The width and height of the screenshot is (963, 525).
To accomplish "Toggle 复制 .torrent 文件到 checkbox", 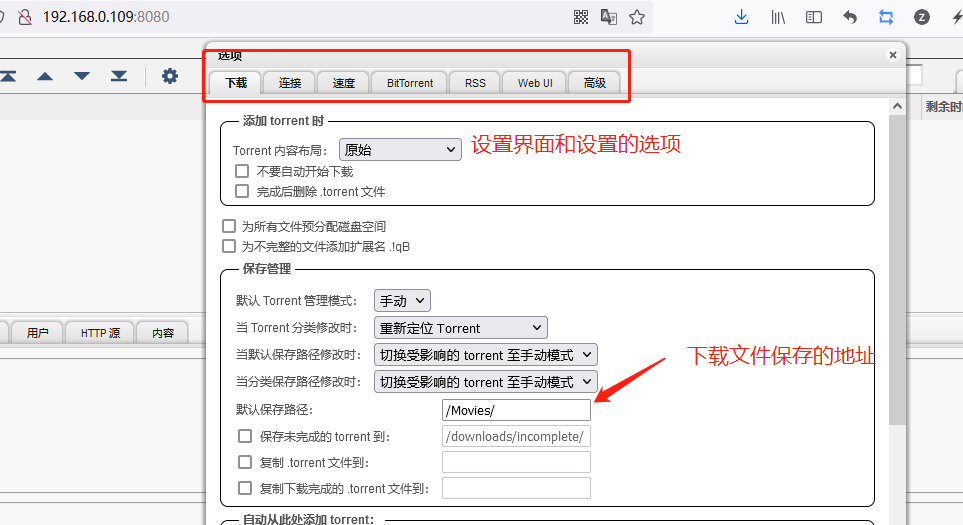I will tap(244, 462).
